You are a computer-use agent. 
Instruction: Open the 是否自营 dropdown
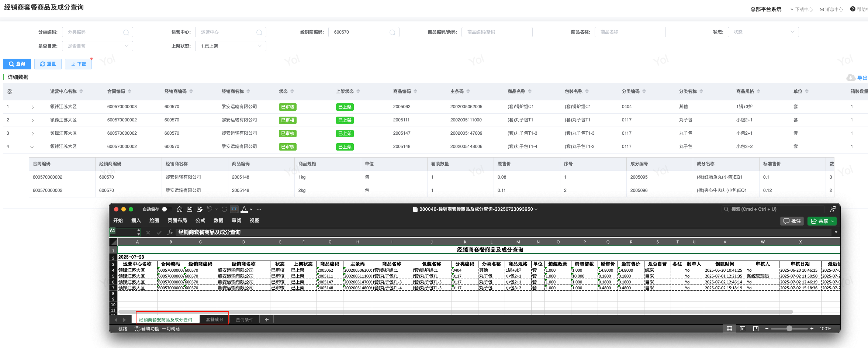click(97, 46)
